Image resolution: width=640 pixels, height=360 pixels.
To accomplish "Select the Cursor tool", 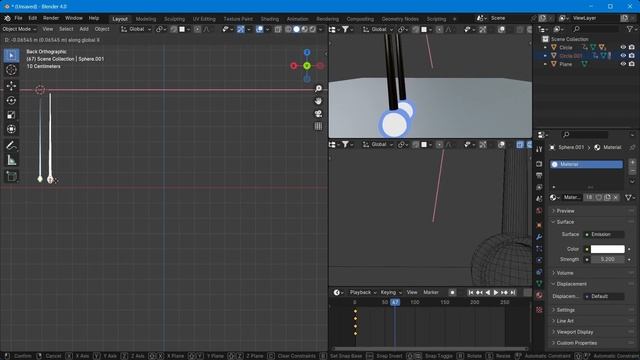I will point(11,70).
